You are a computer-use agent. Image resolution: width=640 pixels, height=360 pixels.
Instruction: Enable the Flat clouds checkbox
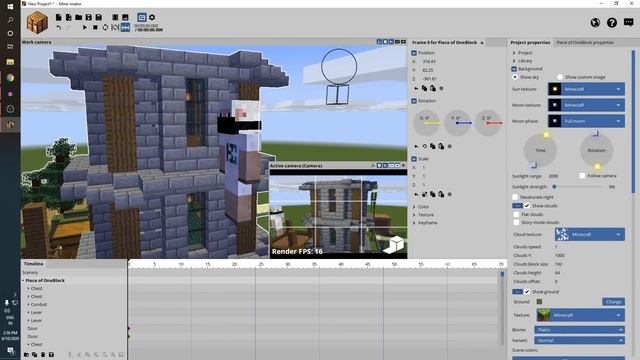pos(516,214)
